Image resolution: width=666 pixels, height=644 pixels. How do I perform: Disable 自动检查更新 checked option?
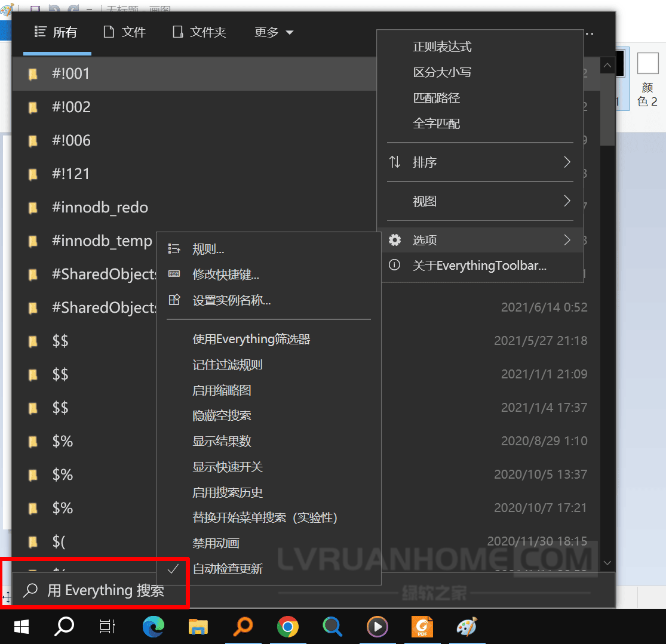(x=228, y=569)
